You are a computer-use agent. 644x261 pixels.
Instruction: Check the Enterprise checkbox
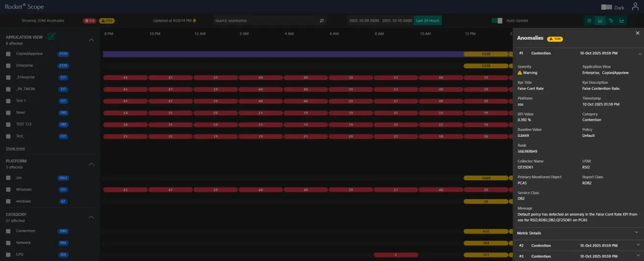point(8,65)
